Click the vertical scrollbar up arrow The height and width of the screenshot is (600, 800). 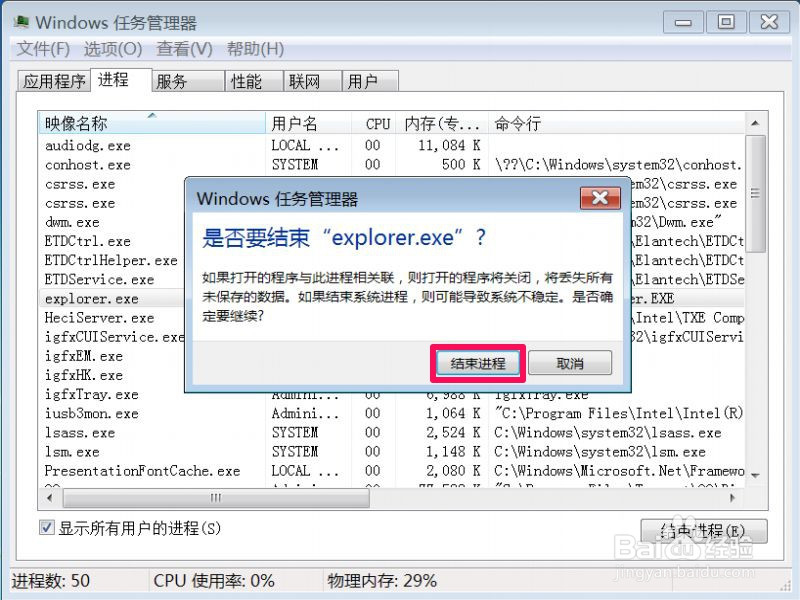point(756,123)
